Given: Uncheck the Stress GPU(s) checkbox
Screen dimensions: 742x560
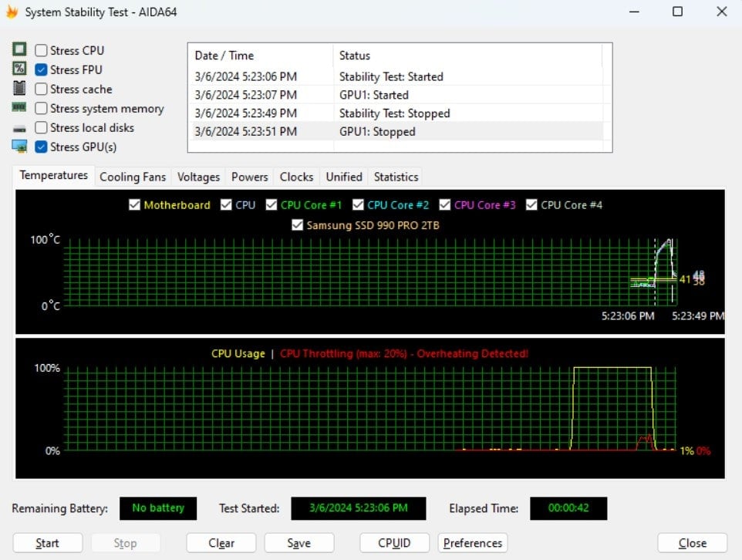Looking at the screenshot, I should click(41, 147).
